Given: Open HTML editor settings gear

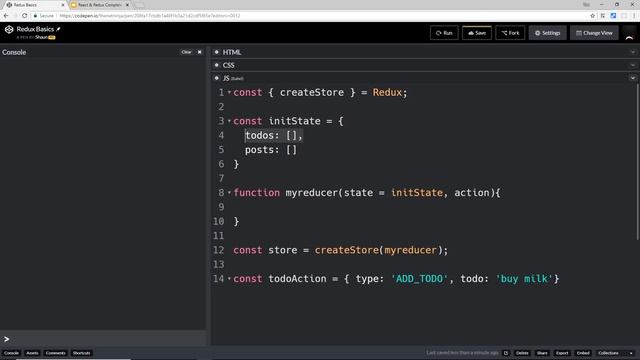Looking at the screenshot, I should click(217, 52).
